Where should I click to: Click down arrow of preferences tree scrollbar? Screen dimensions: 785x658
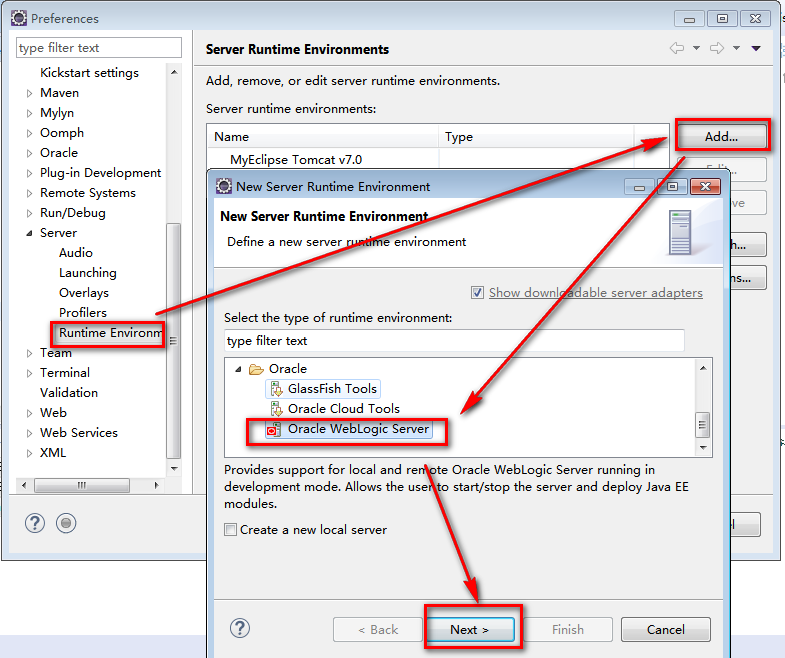pyautogui.click(x=174, y=469)
